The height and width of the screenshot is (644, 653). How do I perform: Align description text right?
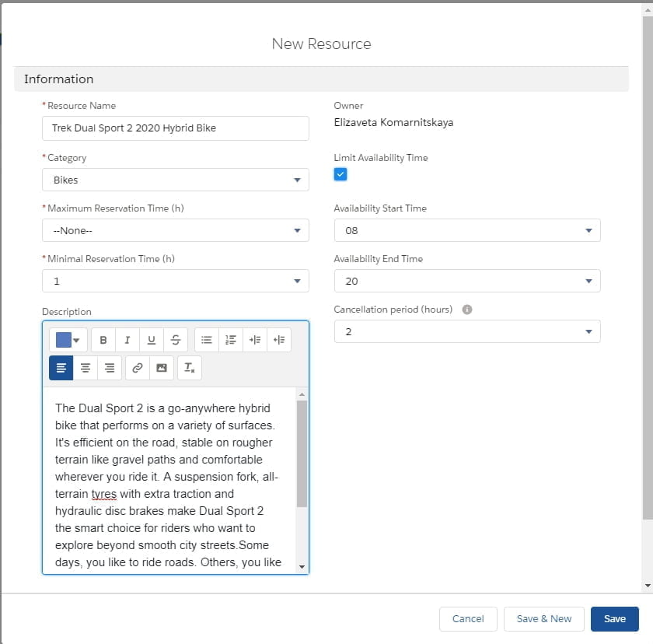click(110, 368)
